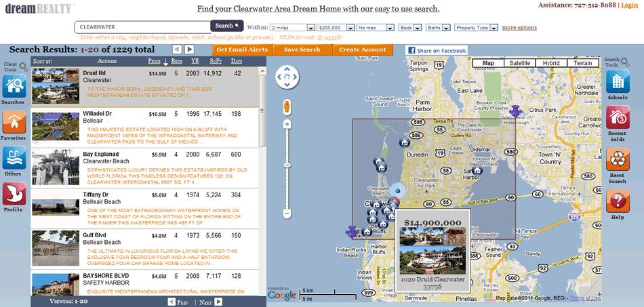Viewport: 644px width, 307px height.
Task: Click Prev at the list bottom
Action: coord(179,302)
